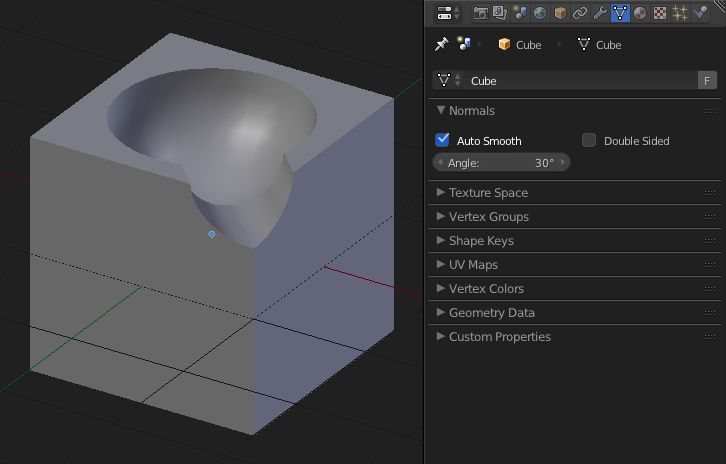Open the Modifiers tab (wrench icon)

click(x=600, y=13)
